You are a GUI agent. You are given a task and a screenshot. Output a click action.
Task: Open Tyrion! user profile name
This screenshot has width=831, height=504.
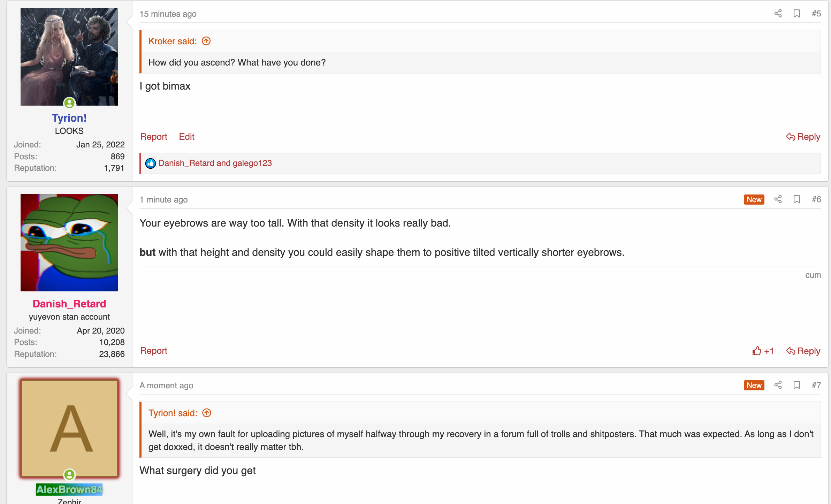(69, 118)
